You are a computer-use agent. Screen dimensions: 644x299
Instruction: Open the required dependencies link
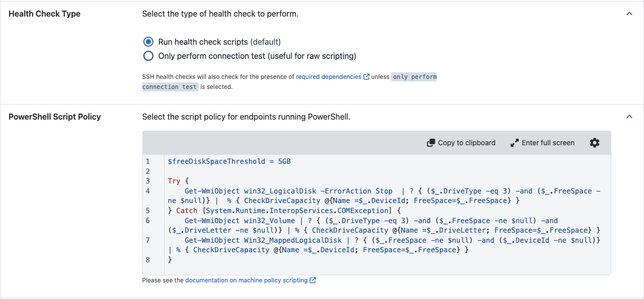(x=329, y=77)
